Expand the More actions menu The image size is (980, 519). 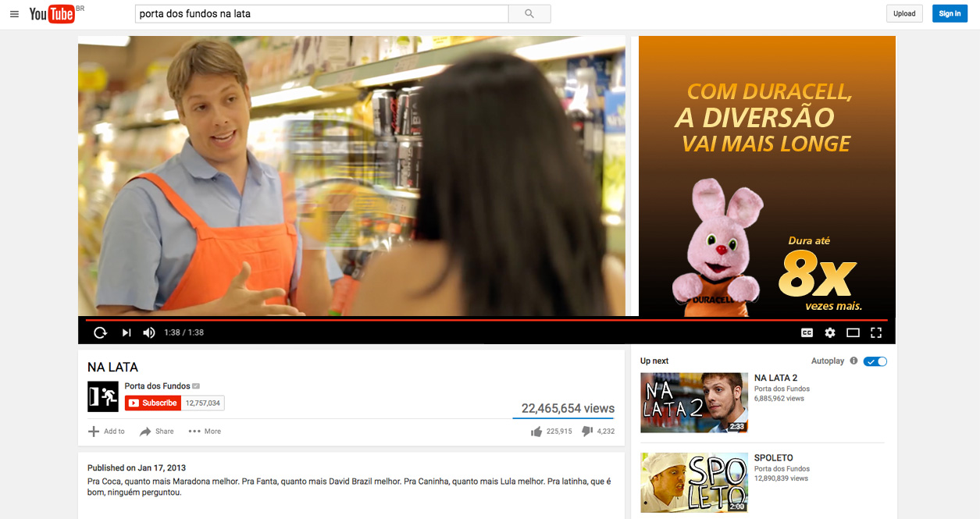click(205, 432)
